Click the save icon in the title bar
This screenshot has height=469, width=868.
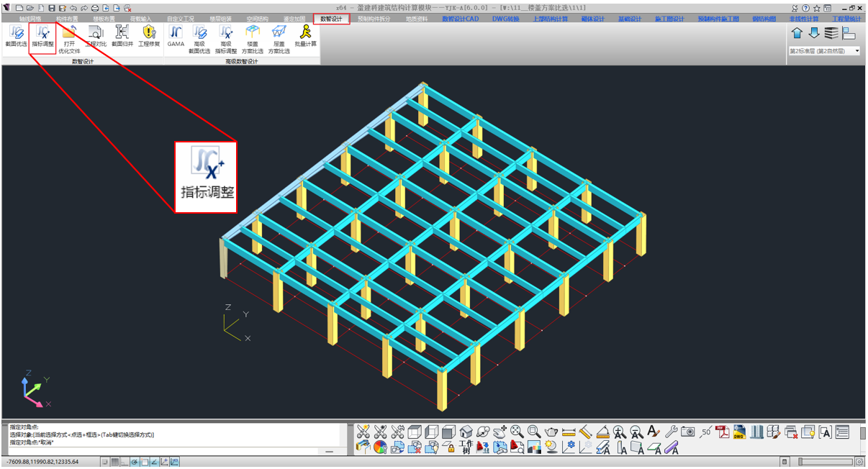tap(52, 8)
